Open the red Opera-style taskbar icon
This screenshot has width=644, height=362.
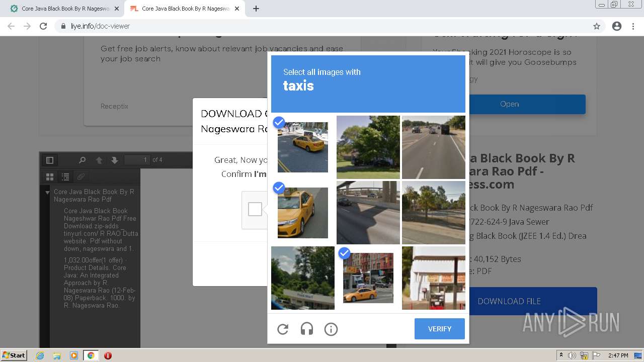[x=108, y=355]
